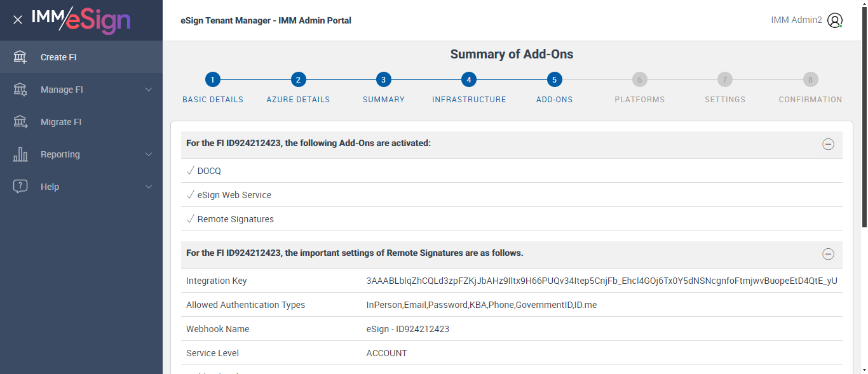The image size is (868, 374).
Task: Click the Migrate FI bank arrow icon
Action: pyautogui.click(x=20, y=122)
